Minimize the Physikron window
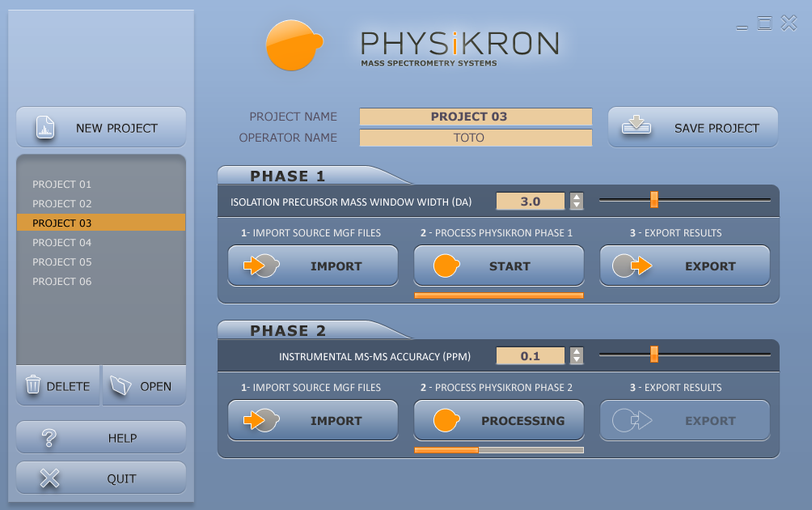This screenshot has height=510, width=812. point(742,28)
